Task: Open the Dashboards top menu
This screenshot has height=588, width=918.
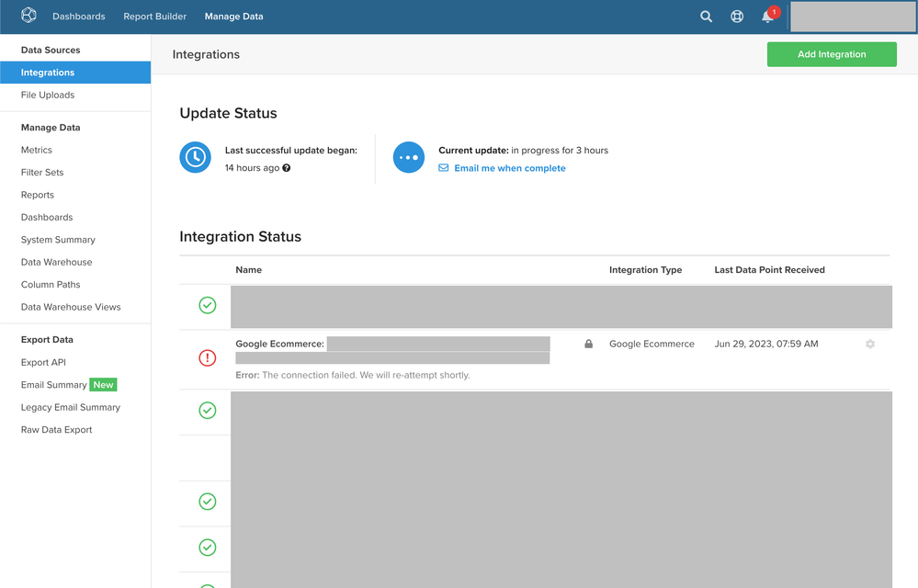Action: (79, 17)
